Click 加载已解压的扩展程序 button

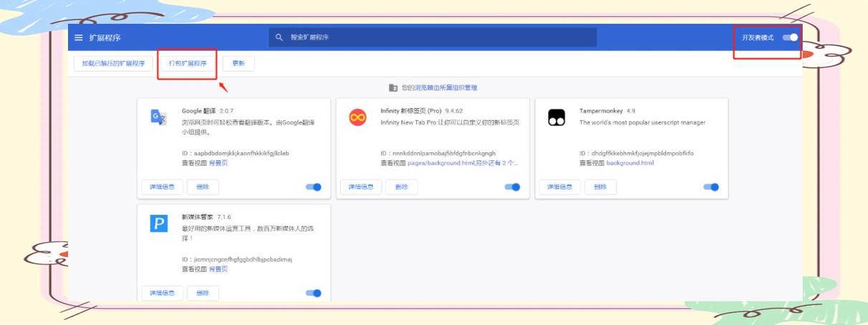click(113, 64)
